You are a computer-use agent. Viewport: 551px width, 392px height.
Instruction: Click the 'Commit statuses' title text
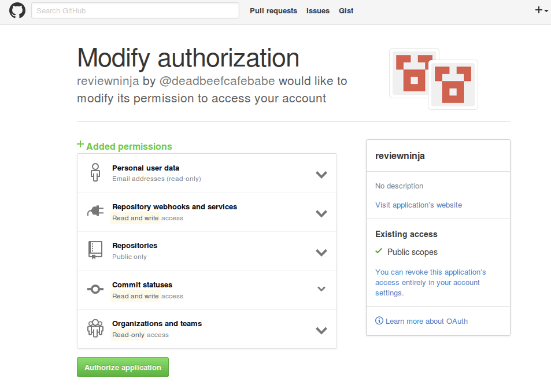[142, 284]
